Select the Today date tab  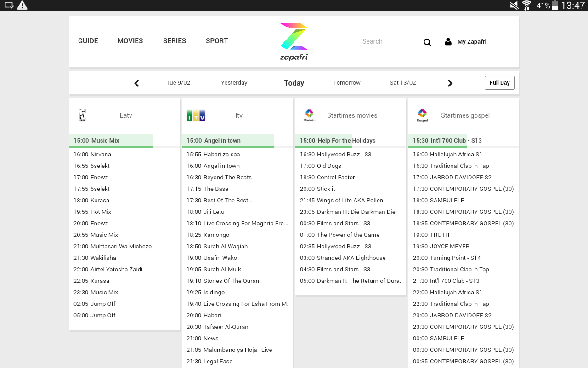294,83
